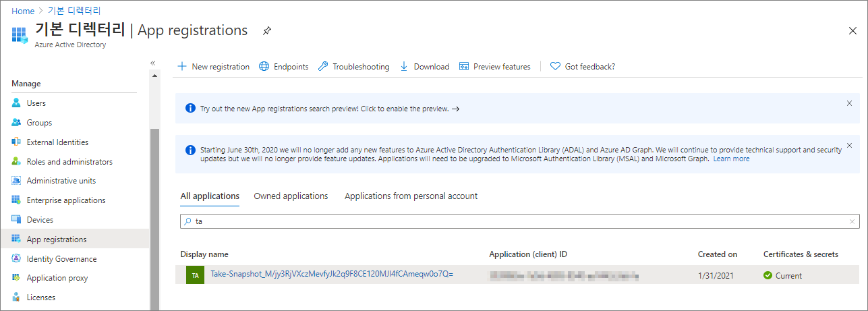Viewport: 868px width, 311px height.
Task: Click the Endpoints globe icon
Action: point(264,67)
